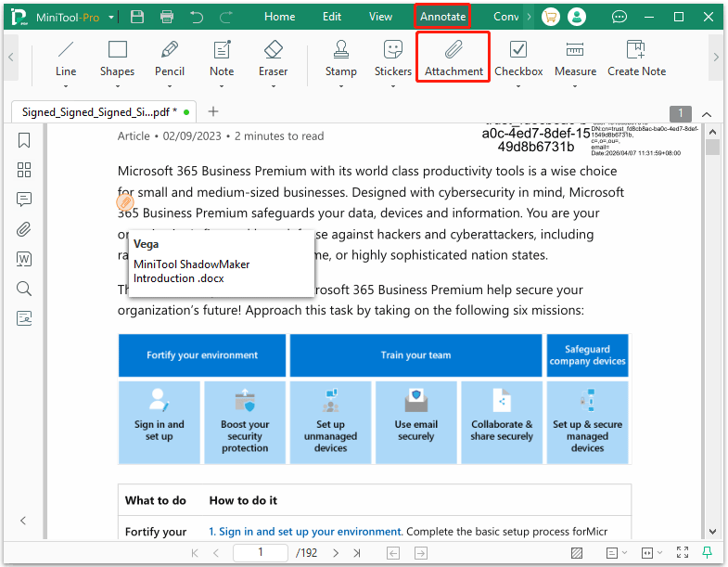The width and height of the screenshot is (728, 567).
Task: Select the Shapes tool
Action: (x=118, y=58)
